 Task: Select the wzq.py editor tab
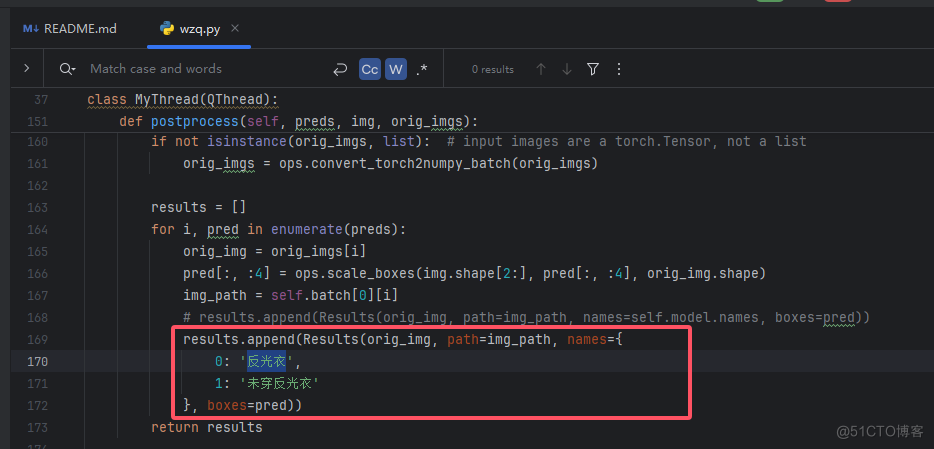198,28
